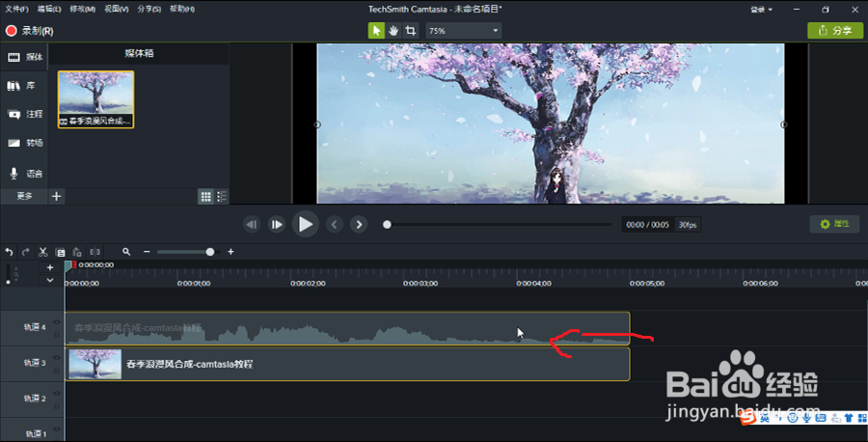Click the green 分享 share button

pyautogui.click(x=835, y=31)
